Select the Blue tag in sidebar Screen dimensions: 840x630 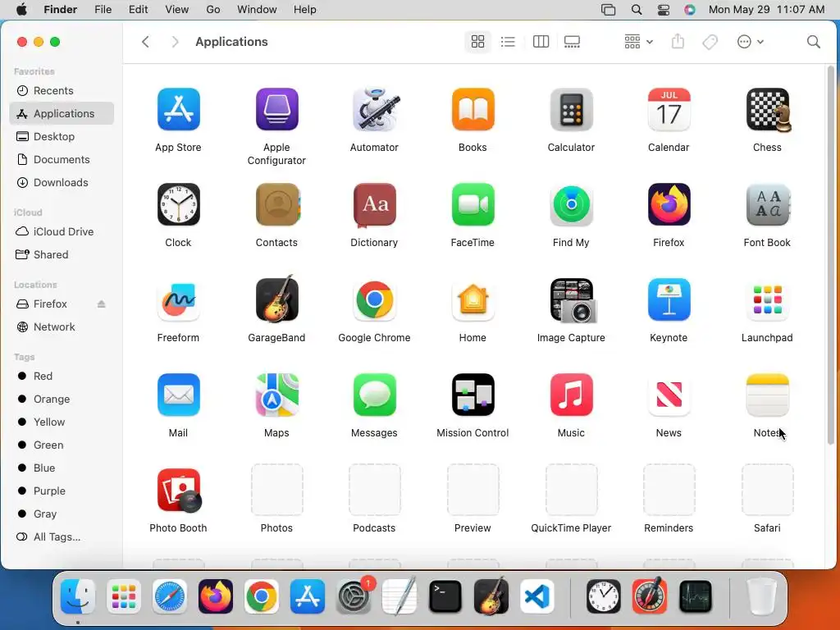click(x=62, y=468)
